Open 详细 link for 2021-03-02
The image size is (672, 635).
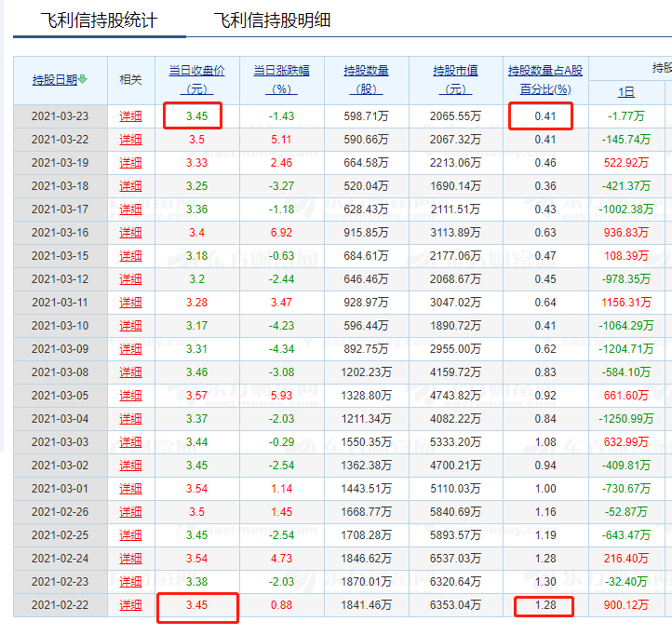(130, 466)
